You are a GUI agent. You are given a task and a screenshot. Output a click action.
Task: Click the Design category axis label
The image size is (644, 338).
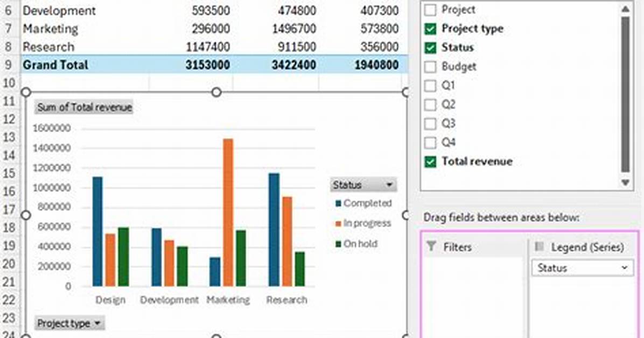tap(110, 300)
